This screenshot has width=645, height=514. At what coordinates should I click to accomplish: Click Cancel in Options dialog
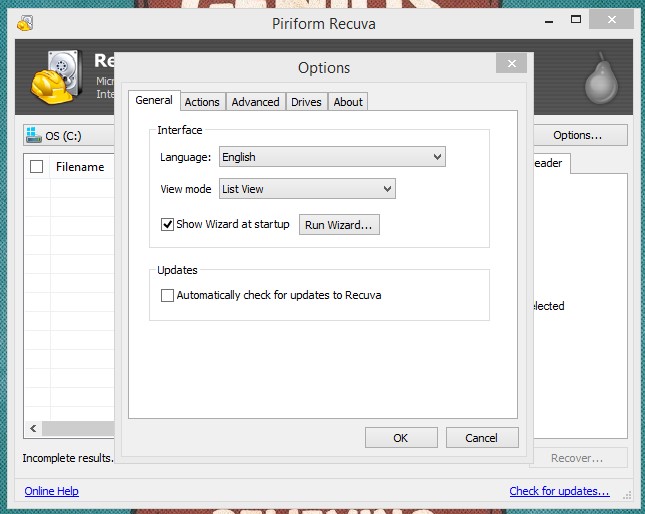point(482,438)
